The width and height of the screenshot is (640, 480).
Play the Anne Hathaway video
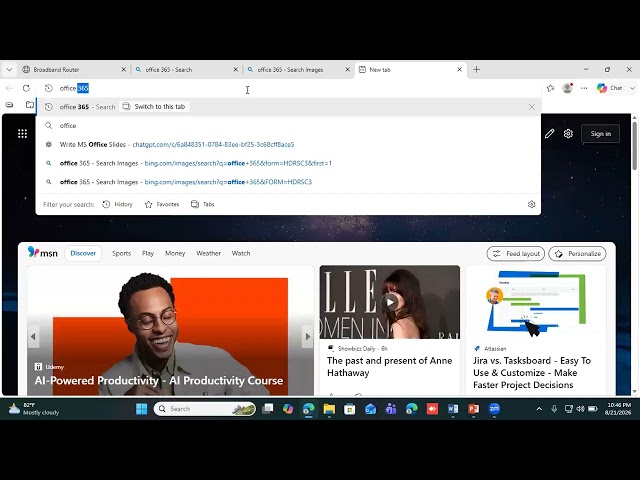pos(390,302)
